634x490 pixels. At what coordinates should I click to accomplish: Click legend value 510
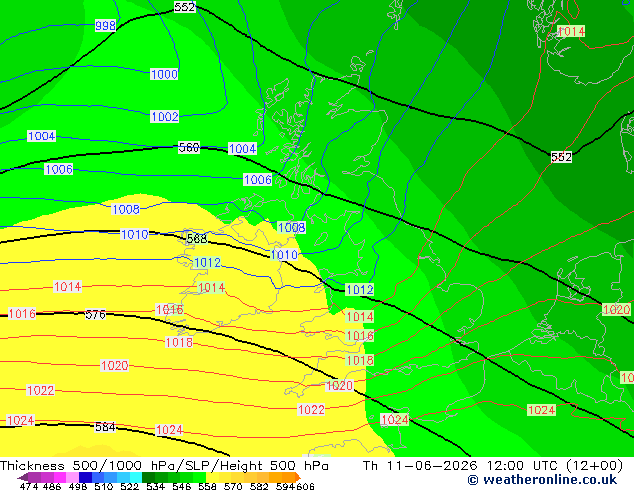[104, 486]
